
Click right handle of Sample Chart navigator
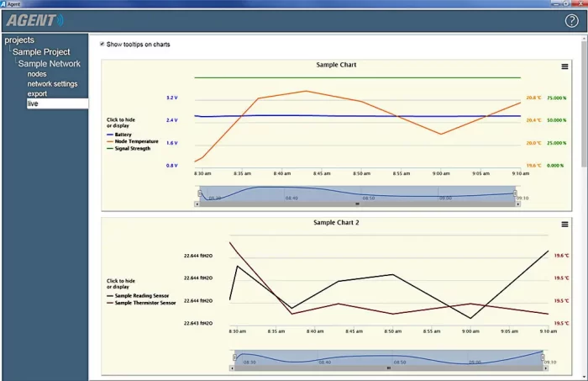(x=517, y=193)
